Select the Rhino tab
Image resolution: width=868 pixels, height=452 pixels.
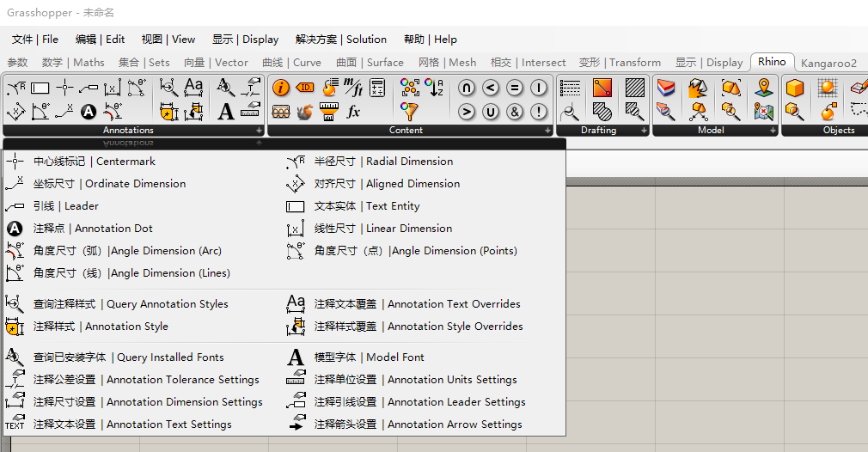[773, 61]
